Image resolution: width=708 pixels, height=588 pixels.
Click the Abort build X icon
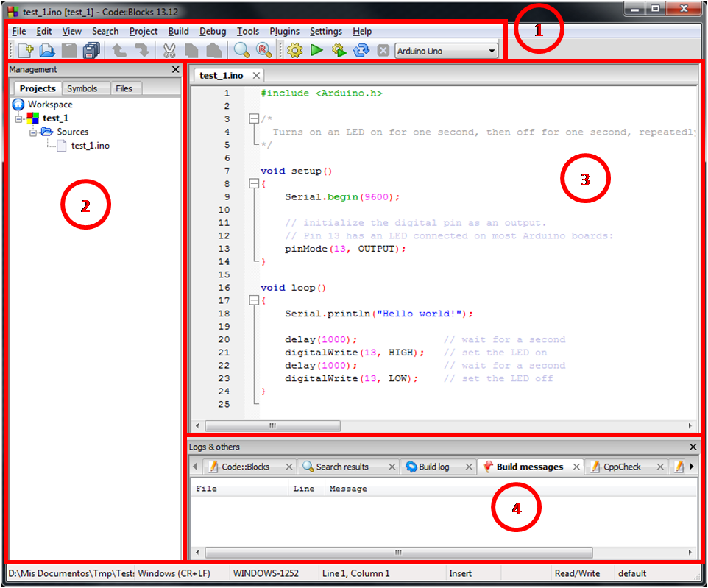pos(383,50)
